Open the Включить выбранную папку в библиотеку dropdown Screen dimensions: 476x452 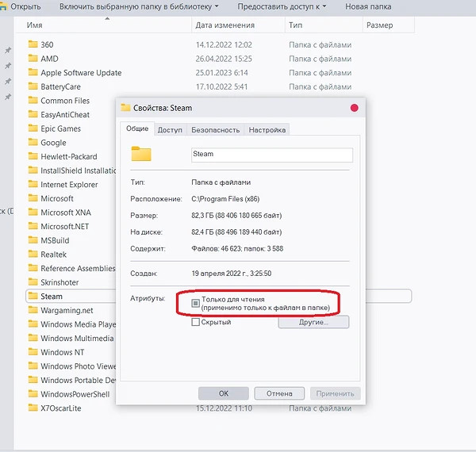(x=140, y=7)
